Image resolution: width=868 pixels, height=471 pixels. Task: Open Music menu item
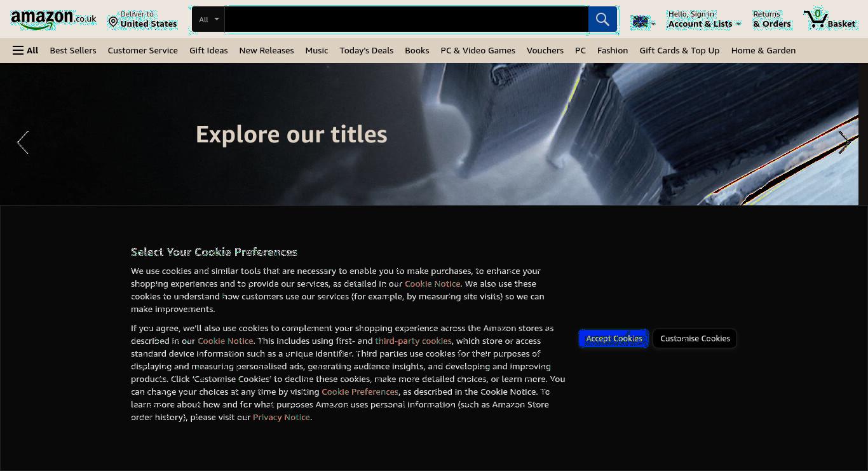click(316, 50)
